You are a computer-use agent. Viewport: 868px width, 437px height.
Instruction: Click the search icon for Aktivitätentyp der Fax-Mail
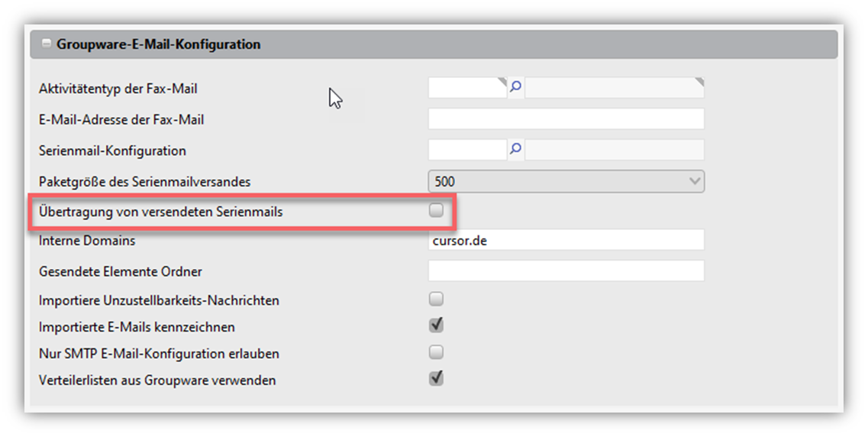click(x=515, y=88)
